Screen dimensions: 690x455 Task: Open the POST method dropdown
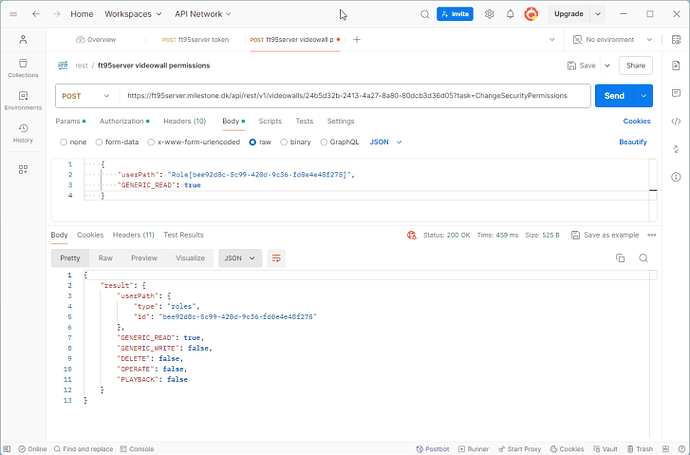(x=86, y=95)
